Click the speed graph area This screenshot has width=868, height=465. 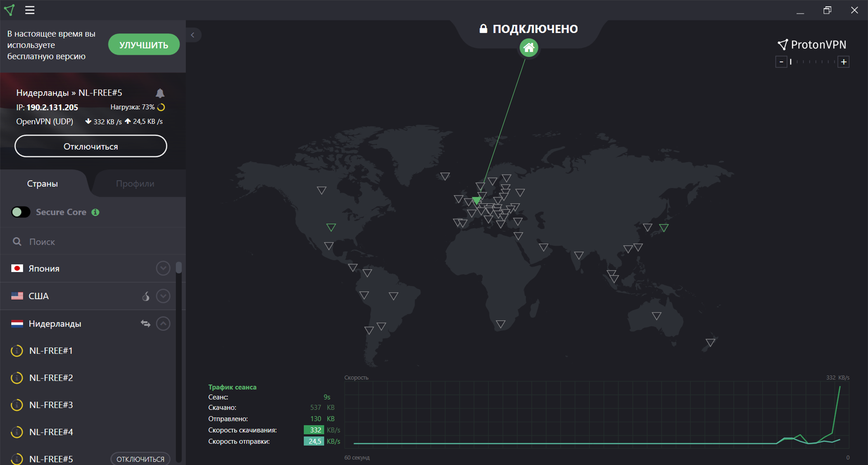[596, 415]
